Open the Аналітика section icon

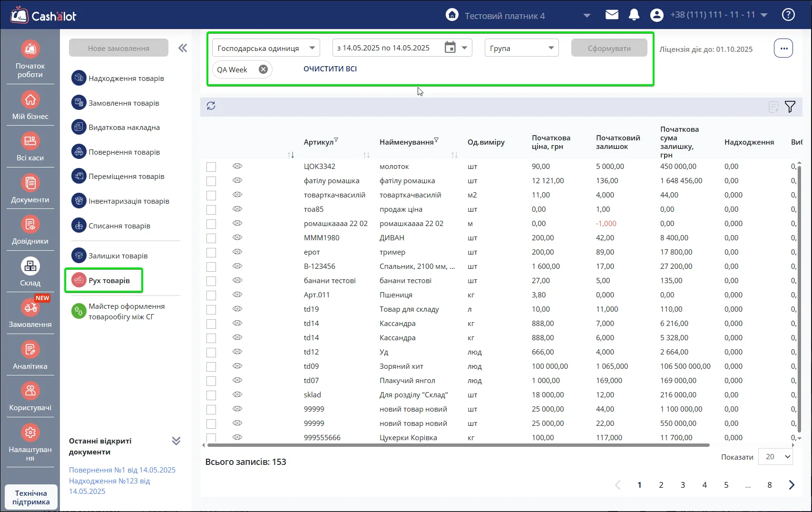(x=30, y=350)
